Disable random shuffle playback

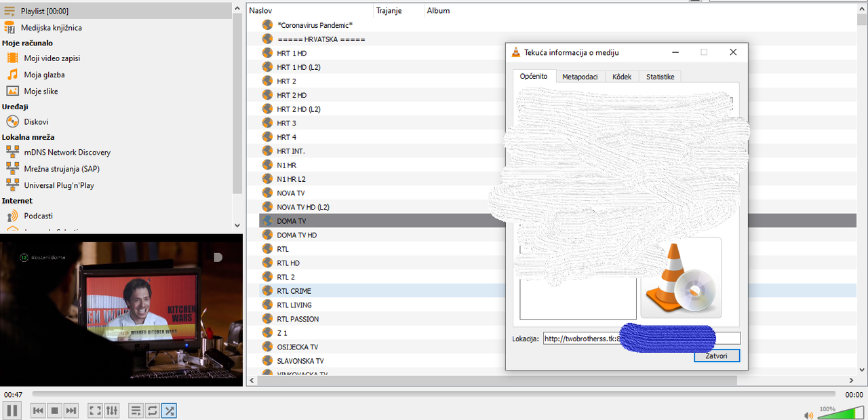pyautogui.click(x=170, y=411)
